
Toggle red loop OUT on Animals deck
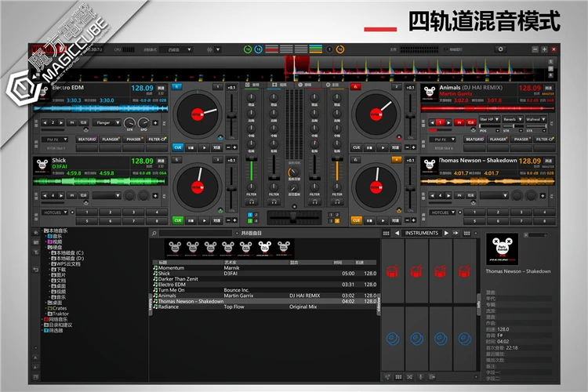click(x=470, y=122)
